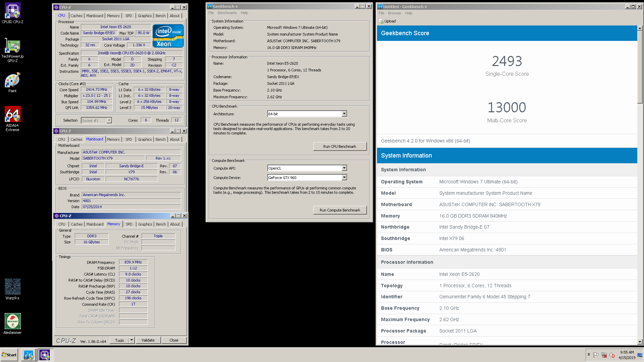Click the title icon of the CPU-Z Memory window
Screen dimensions: 644x362
pyautogui.click(x=56, y=216)
